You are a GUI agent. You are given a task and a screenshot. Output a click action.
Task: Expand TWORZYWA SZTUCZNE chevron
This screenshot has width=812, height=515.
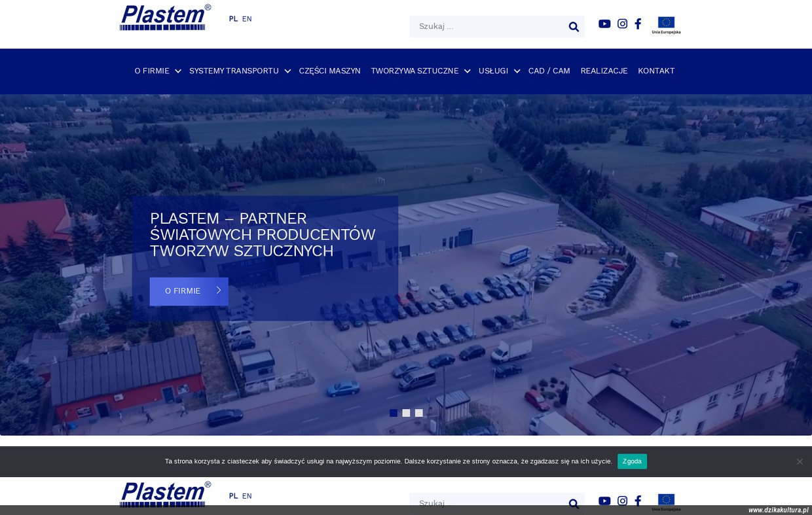point(468,71)
